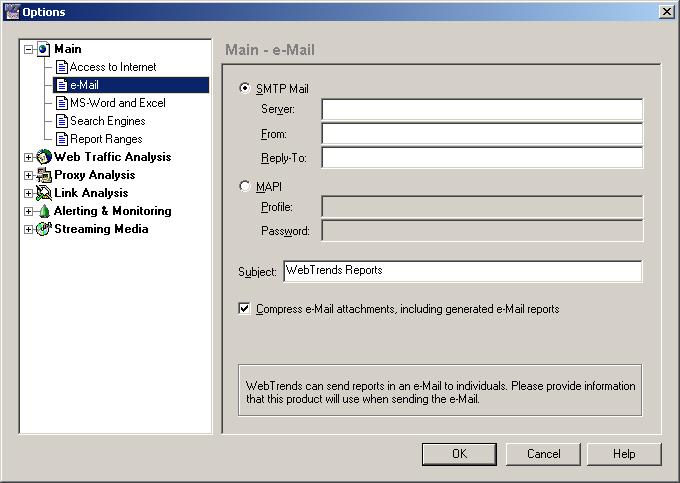680x483 pixels.
Task: Click the Subject text field
Action: pos(462,271)
